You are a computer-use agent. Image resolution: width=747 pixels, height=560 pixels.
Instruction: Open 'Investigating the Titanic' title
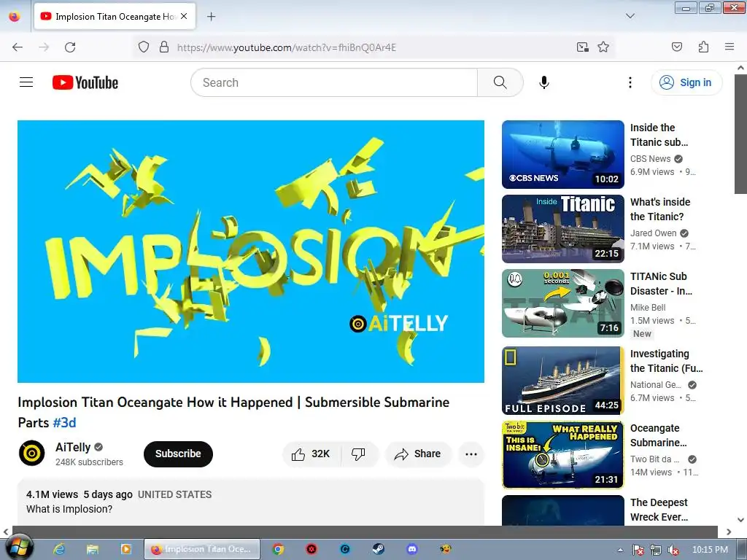pos(667,361)
